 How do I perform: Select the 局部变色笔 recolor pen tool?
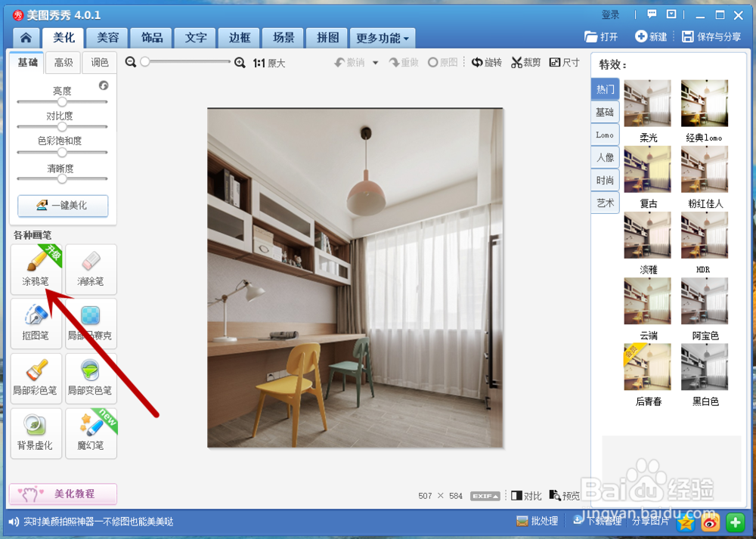(91, 379)
